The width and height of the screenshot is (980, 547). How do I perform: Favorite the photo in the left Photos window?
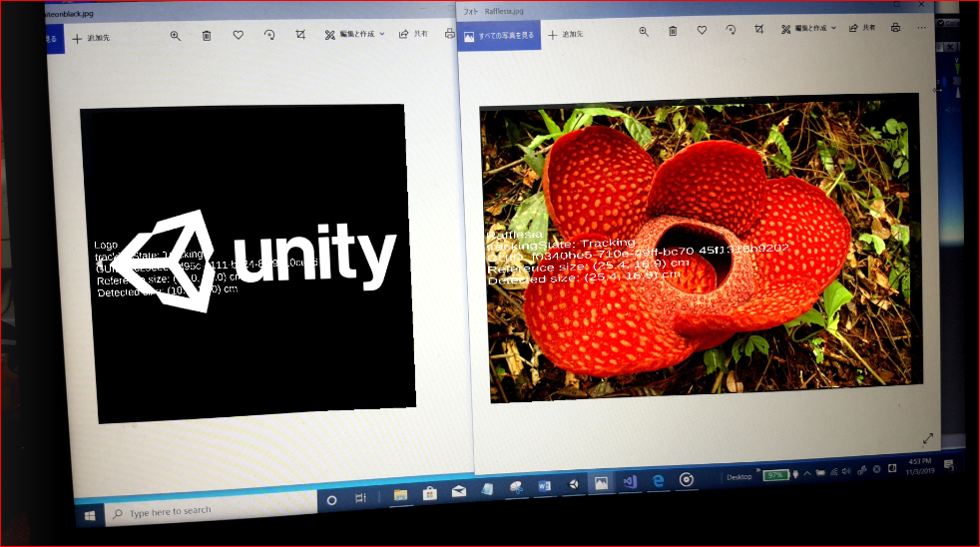click(x=239, y=36)
